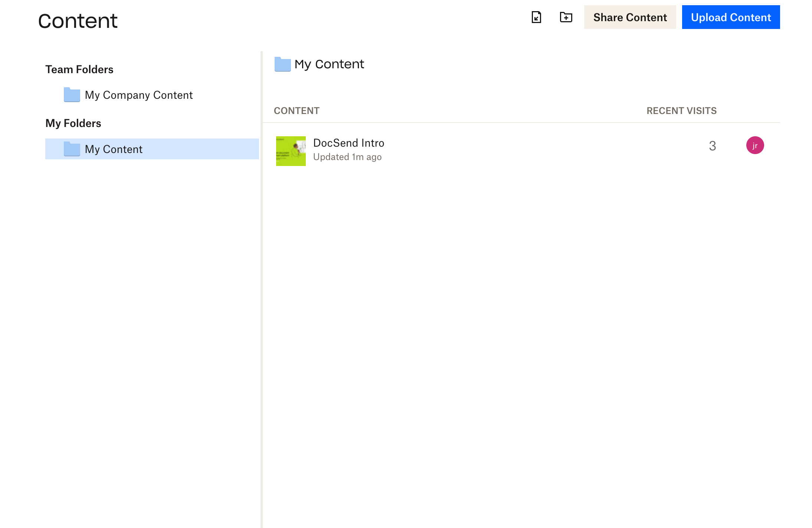Select the folder icon next to My Content sidebar entry
This screenshot has height=528, width=812.
[x=72, y=149]
